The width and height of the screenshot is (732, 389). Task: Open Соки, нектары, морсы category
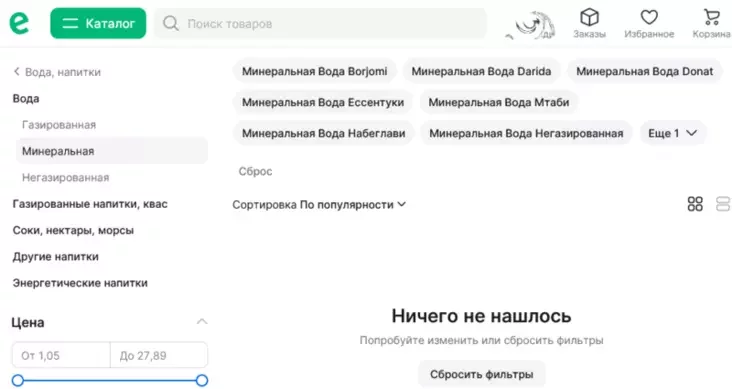coord(73,230)
